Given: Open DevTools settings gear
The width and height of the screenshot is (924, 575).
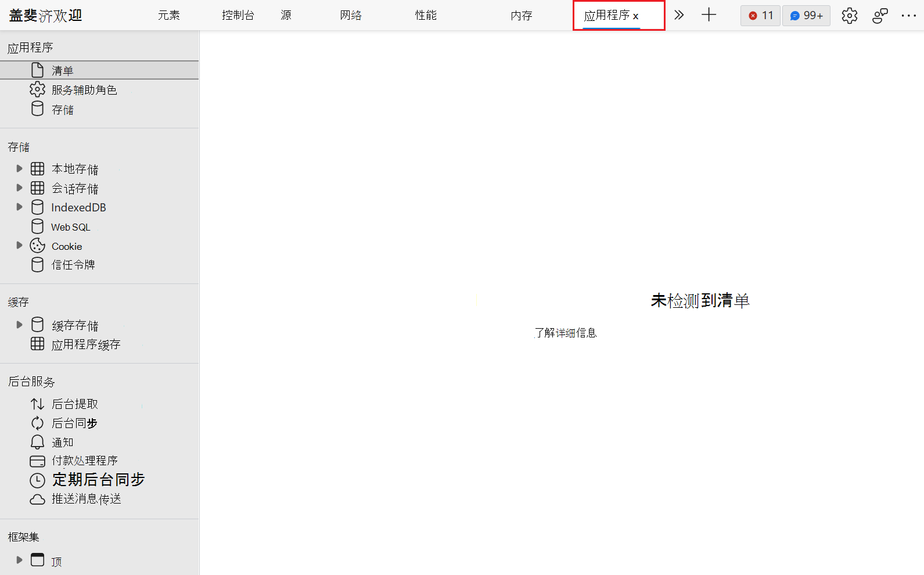Looking at the screenshot, I should click(850, 16).
